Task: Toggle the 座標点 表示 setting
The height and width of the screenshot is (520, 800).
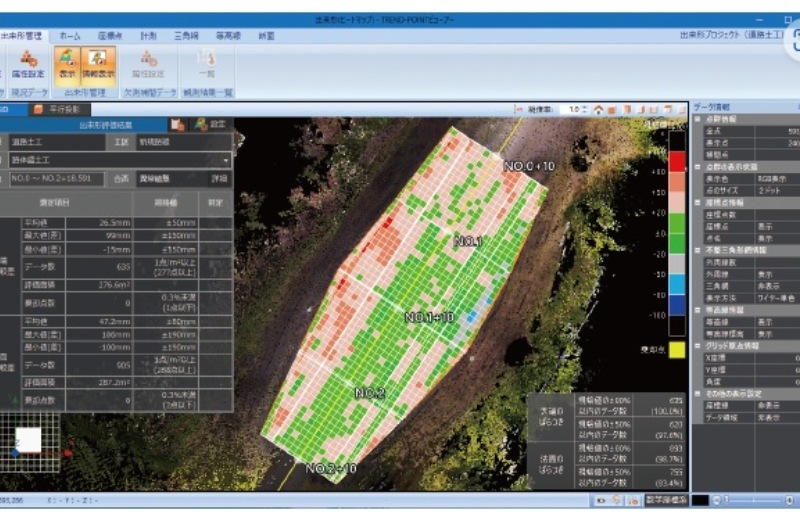Action: 777,227
